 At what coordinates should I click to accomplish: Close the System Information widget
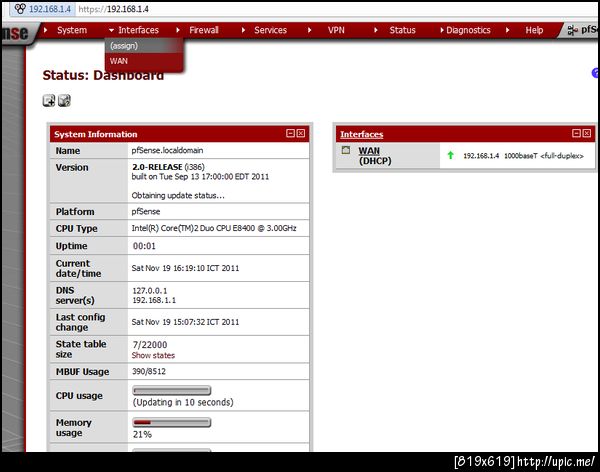301,133
